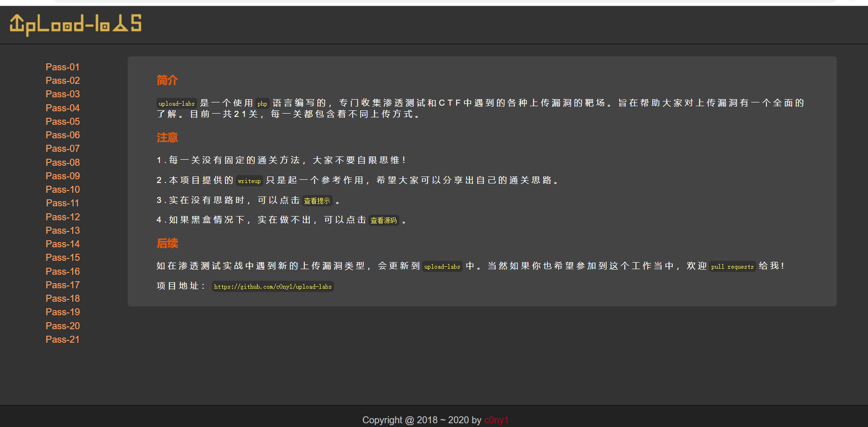Click the Upload-labs logo
Screen dimensions: 868x427
(x=75, y=24)
